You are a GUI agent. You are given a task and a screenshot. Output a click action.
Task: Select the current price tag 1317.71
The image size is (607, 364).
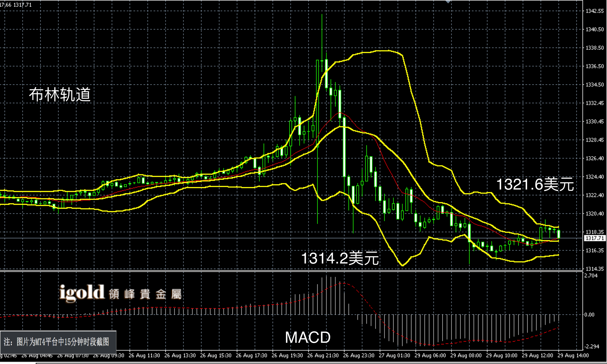[595, 238]
